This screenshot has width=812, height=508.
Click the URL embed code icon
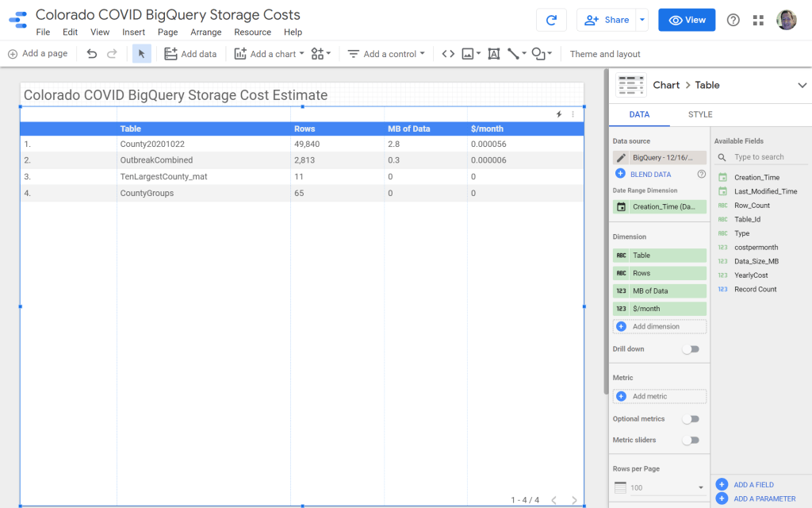pos(448,54)
